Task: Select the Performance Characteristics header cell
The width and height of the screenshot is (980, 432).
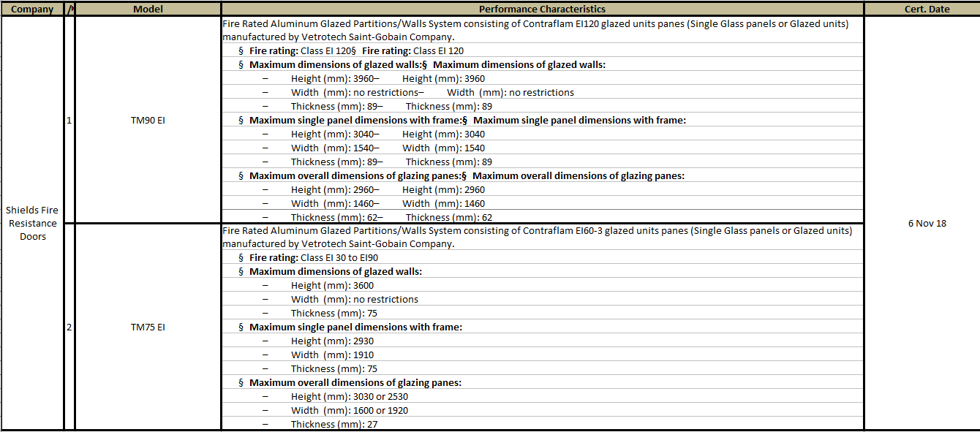Action: (x=542, y=10)
